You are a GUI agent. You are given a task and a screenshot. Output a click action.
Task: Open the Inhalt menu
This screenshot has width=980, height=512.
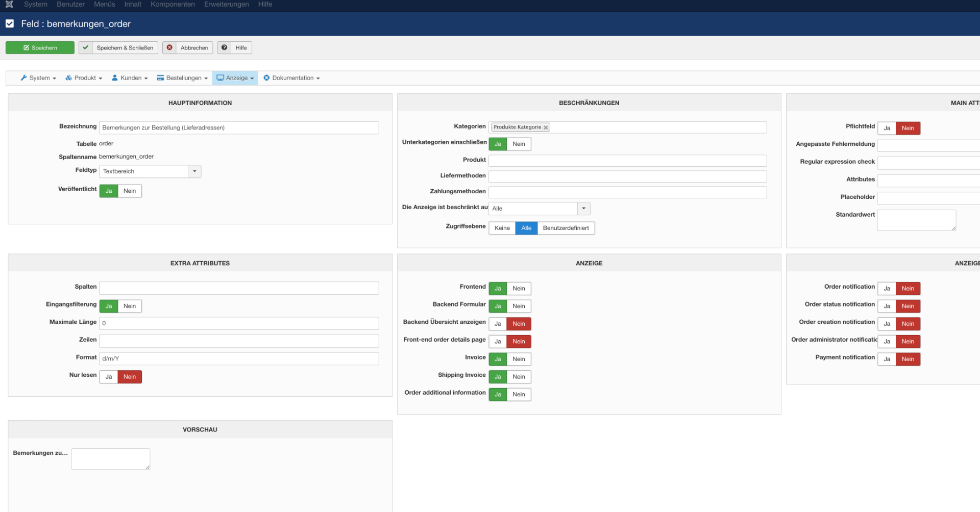(x=133, y=4)
